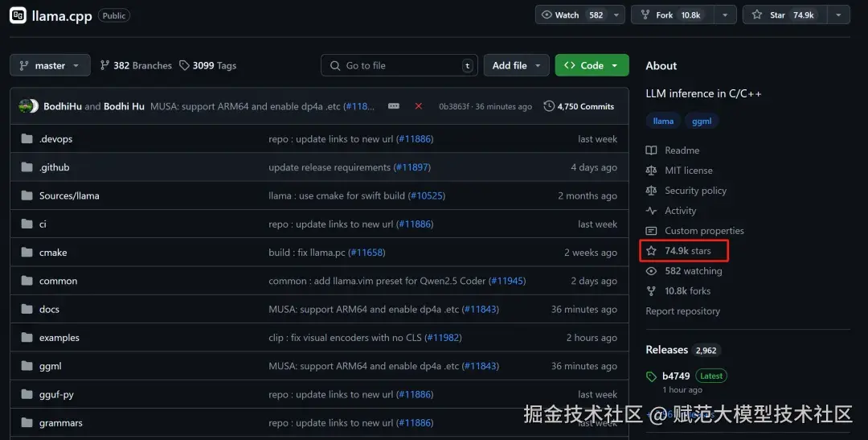Open the gguf-py folder
This screenshot has height=440, width=868.
[x=56, y=395]
